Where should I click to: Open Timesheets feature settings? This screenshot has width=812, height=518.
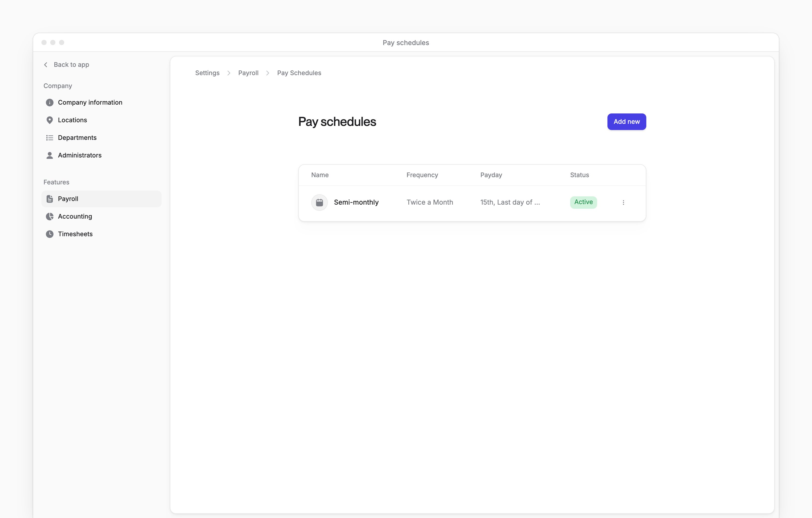(x=102, y=234)
